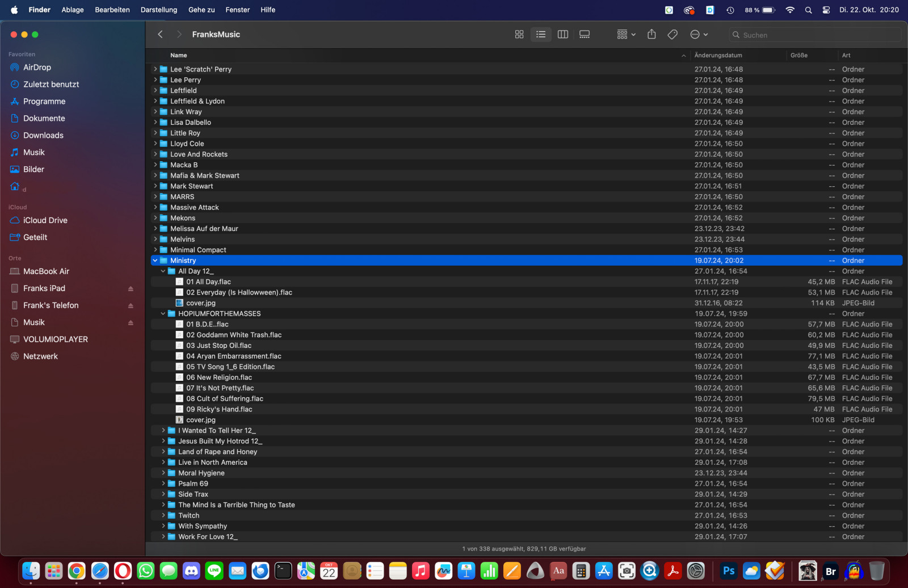Viewport: 908px width, 588px height.
Task: Expand the Lee 'Scratch' Perry folder
Action: pyautogui.click(x=155, y=69)
